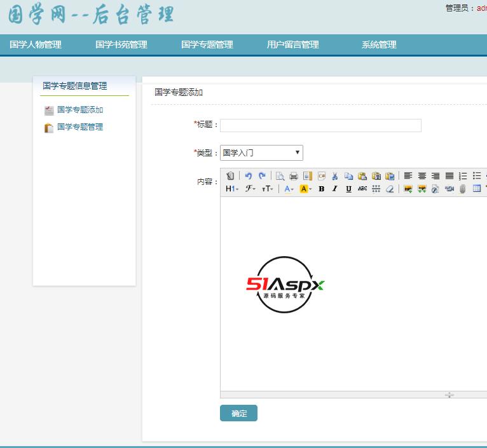Open font family dropdown
The width and height of the screenshot is (487, 448).
click(250, 189)
